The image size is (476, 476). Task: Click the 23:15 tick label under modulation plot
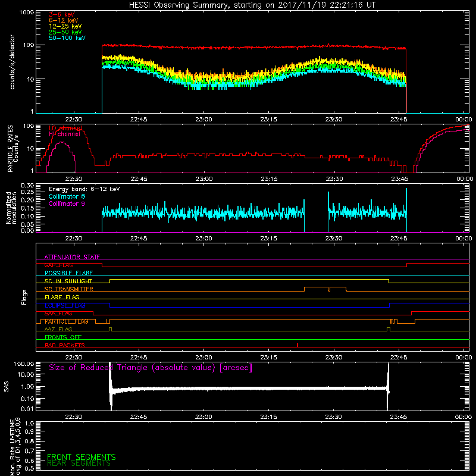click(269, 239)
